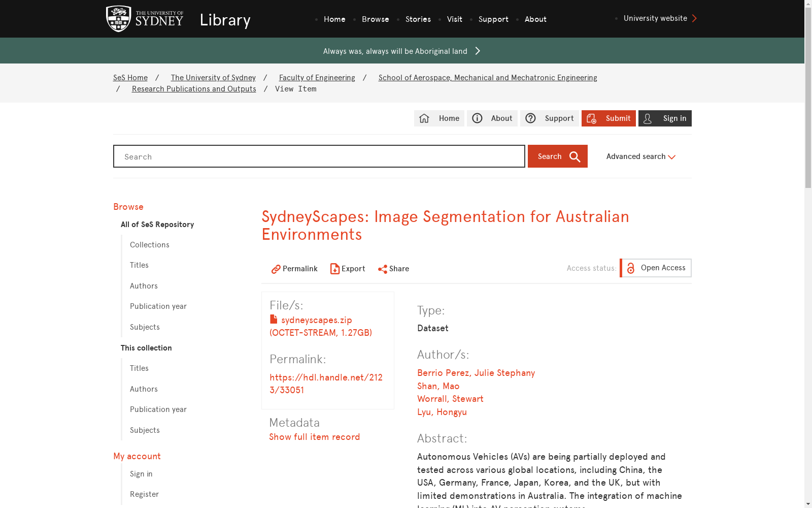The height and width of the screenshot is (508, 812).
Task: Open School of Aerospace, Mechanical breadcrumb
Action: [x=488, y=78]
